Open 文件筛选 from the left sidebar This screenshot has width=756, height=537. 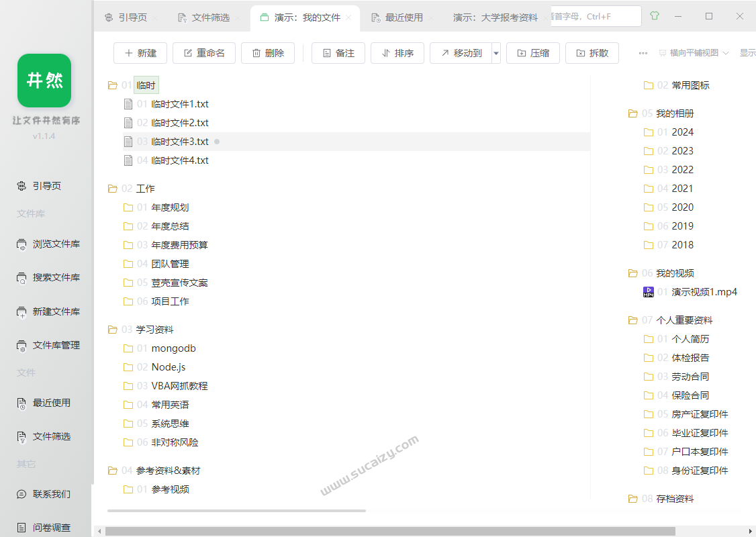coord(47,436)
